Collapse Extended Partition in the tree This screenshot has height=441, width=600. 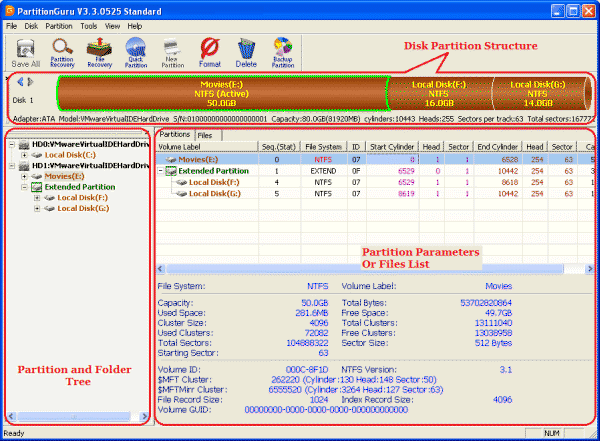click(x=24, y=187)
